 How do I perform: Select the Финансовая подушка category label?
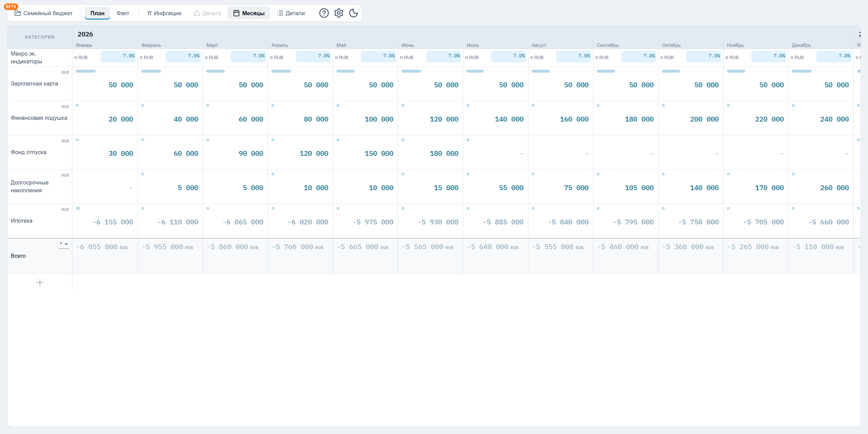coord(39,118)
